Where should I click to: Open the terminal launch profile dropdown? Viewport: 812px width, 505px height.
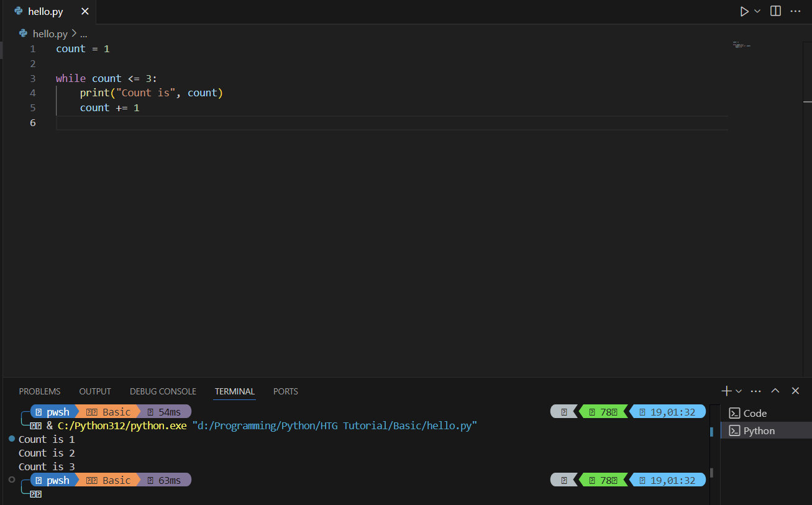[739, 391]
